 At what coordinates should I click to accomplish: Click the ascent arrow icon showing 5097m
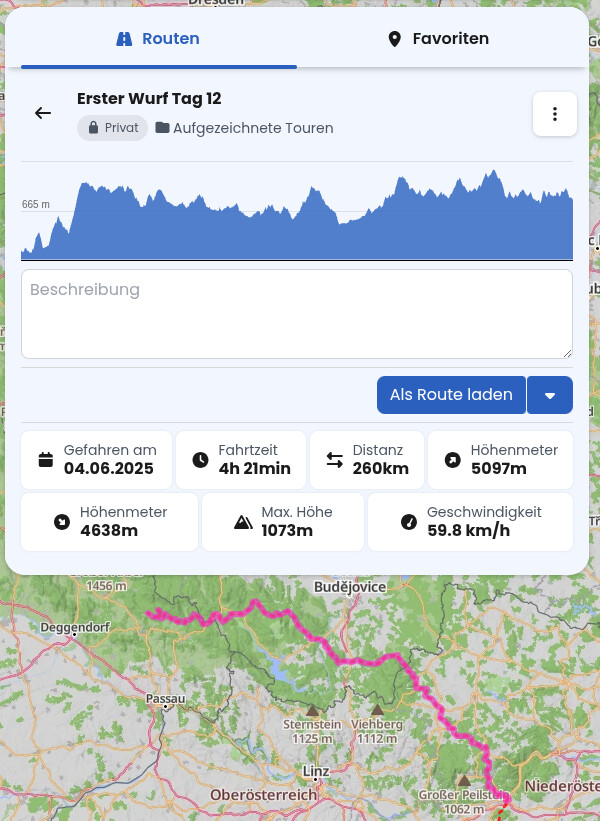point(452,460)
